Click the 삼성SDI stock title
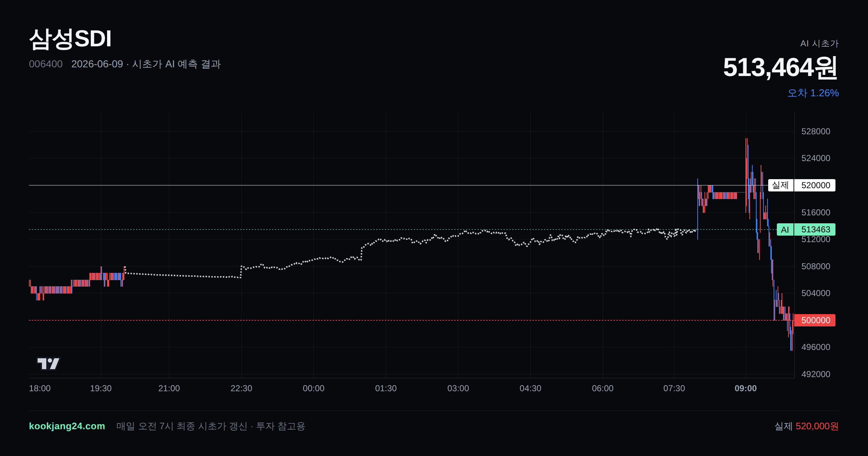The height and width of the screenshot is (456, 868). coord(71,39)
